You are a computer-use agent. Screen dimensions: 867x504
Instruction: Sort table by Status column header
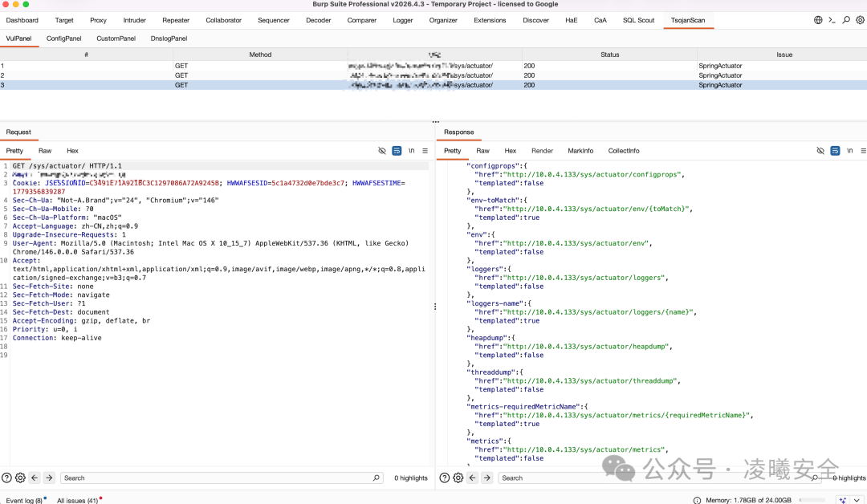click(x=610, y=55)
